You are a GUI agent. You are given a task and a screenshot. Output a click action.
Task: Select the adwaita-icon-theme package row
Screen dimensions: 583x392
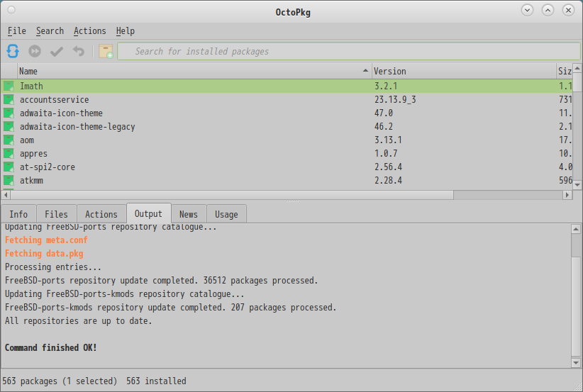287,113
